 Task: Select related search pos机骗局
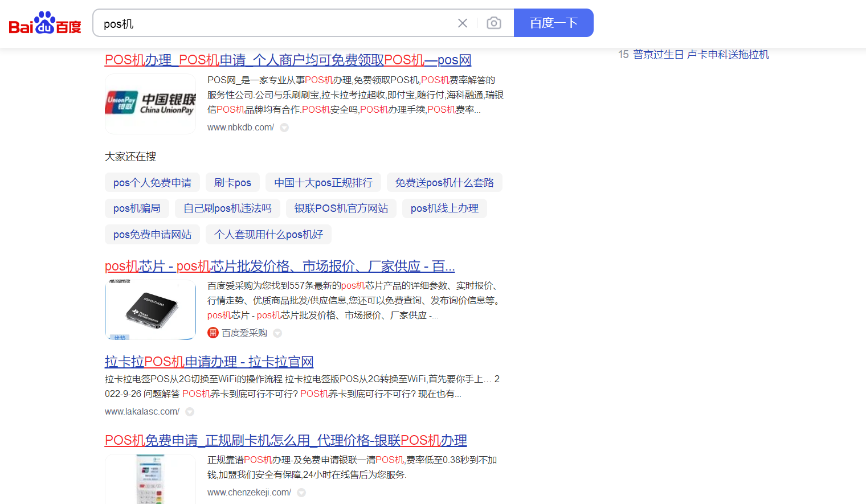pos(137,208)
